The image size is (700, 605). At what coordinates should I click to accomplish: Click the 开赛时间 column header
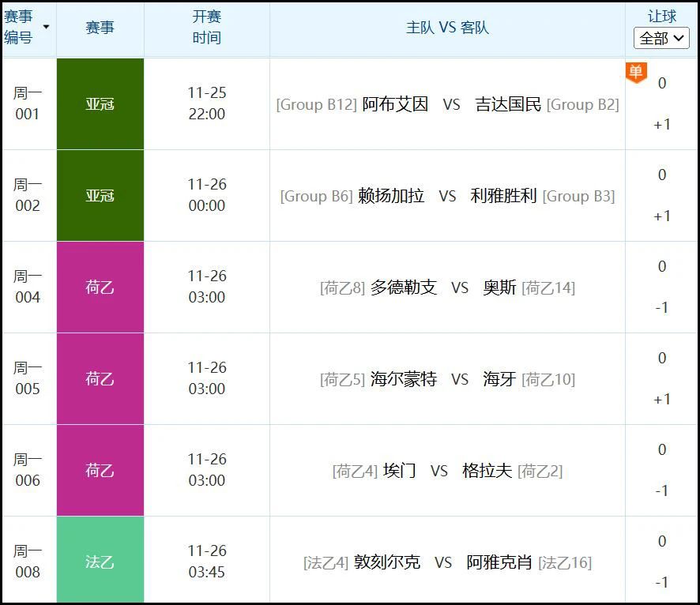point(207,28)
